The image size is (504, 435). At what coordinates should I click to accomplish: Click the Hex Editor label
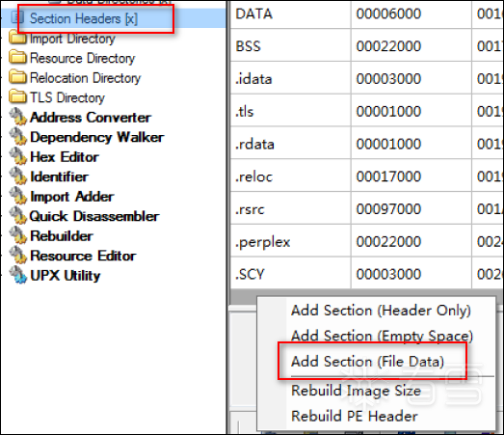coord(65,157)
